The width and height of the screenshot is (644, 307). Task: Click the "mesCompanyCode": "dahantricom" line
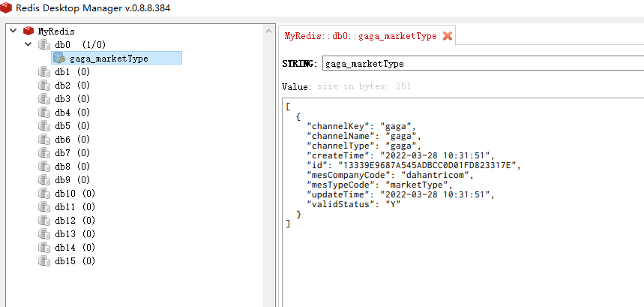[390, 176]
